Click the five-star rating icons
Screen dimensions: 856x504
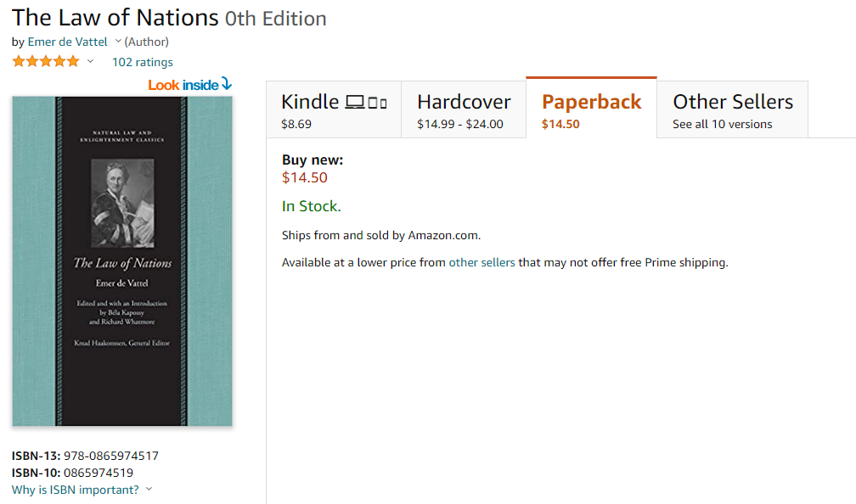point(46,61)
